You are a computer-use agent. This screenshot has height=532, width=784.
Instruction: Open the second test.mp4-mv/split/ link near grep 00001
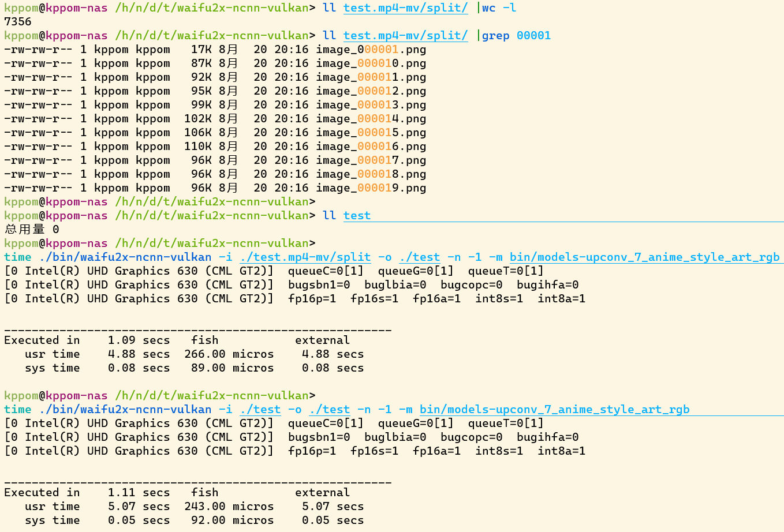(x=405, y=35)
